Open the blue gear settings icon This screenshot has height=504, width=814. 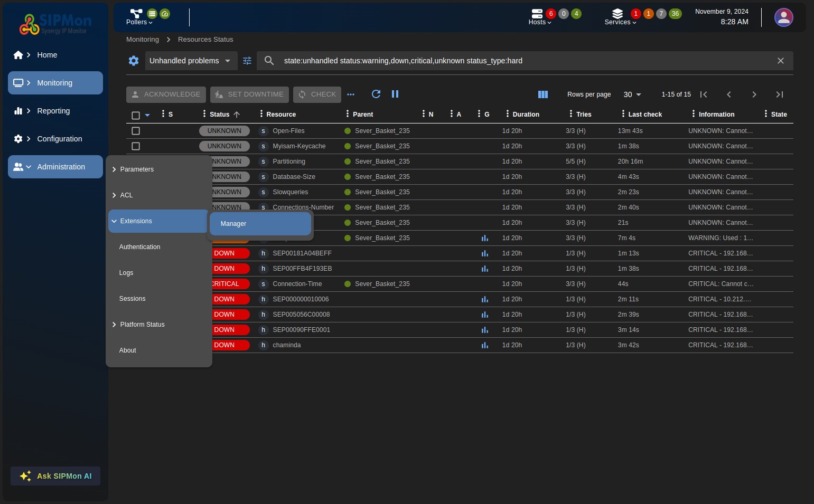[134, 61]
